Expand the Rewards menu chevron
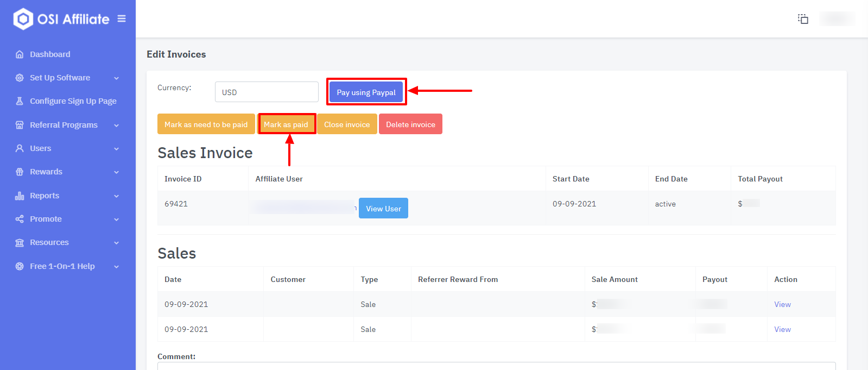 point(116,172)
